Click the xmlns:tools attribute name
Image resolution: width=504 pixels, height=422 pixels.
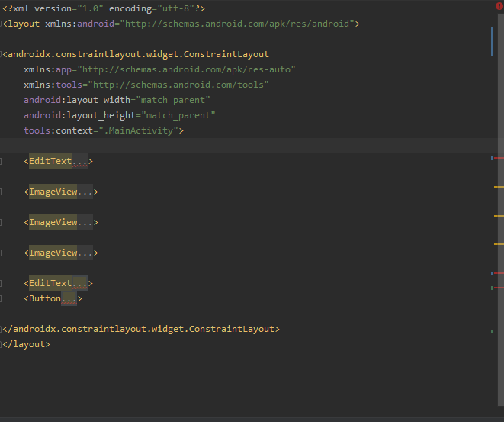[53, 85]
